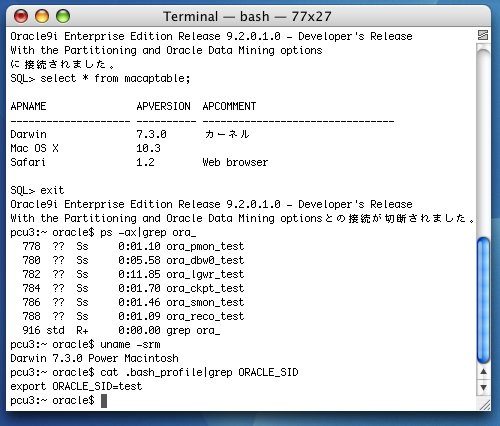500x426 pixels.
Task: Click the Web browser comment
Action: (235, 162)
